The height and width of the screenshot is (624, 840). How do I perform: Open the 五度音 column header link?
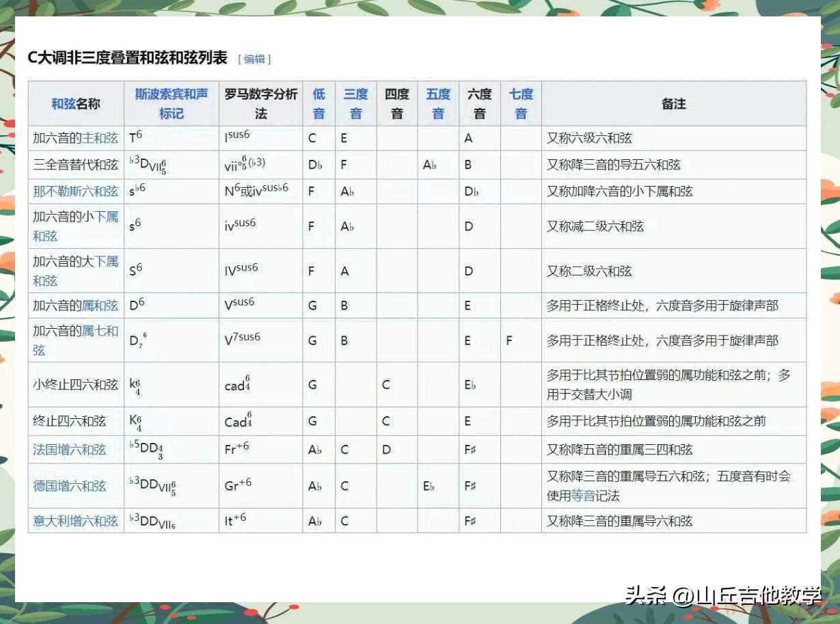[x=438, y=103]
